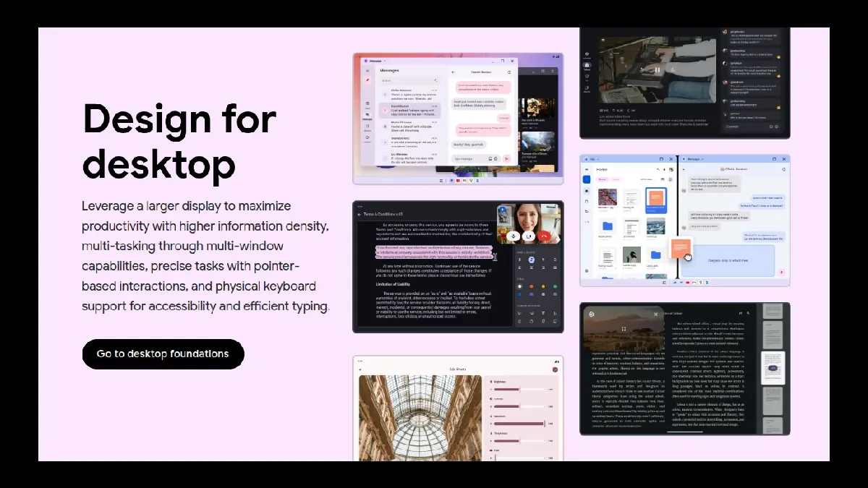Close the landscape image overlay in the reader
The image size is (868, 488).
(x=655, y=314)
